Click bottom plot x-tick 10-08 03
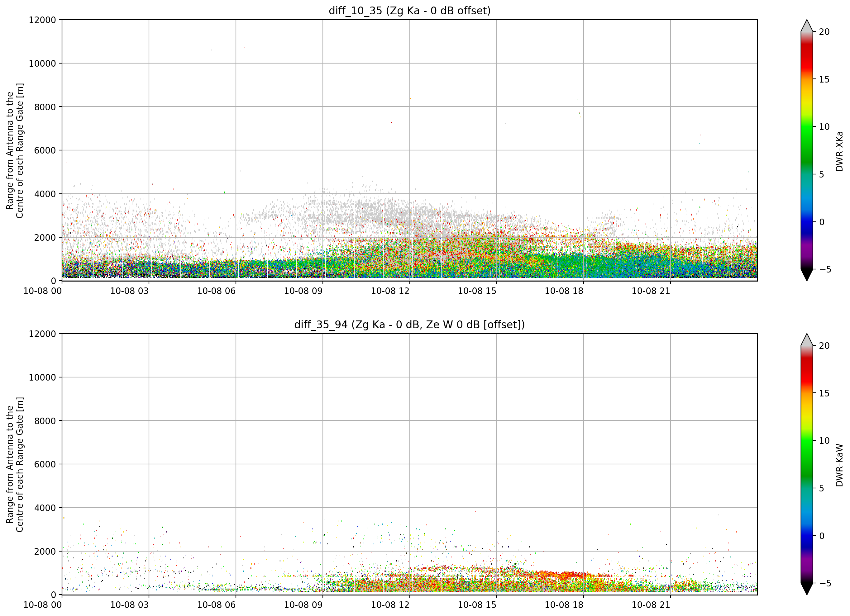Screen dimensions: 850x616 [129, 605]
